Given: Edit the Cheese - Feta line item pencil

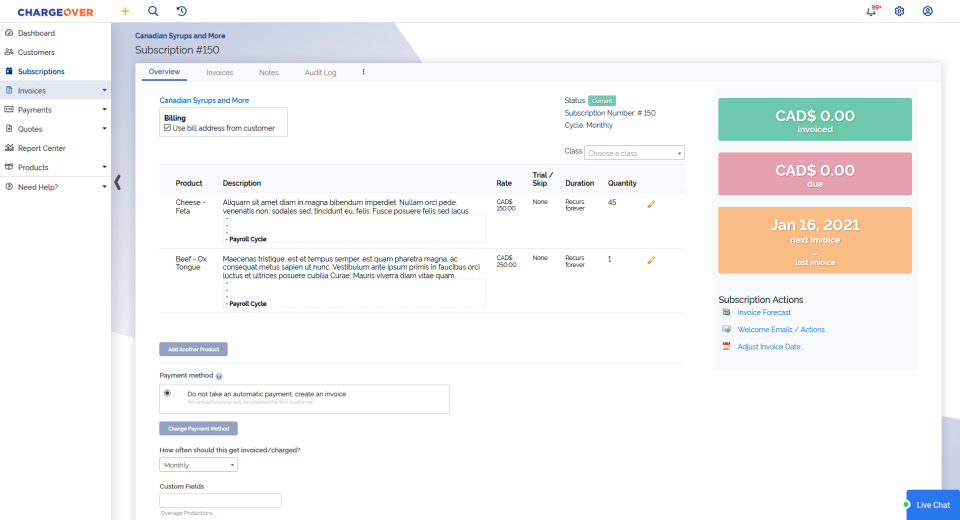Looking at the screenshot, I should point(651,203).
